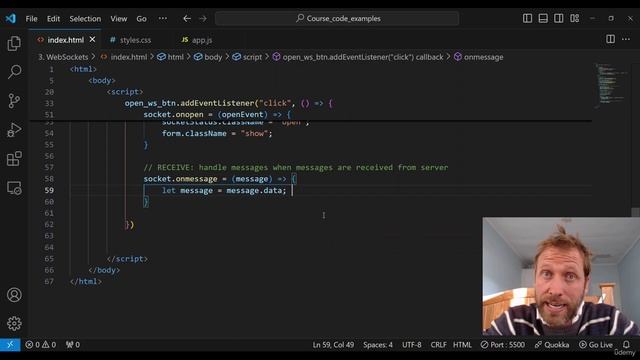Open notifications bell in status bar
The image size is (640, 360).
[626, 344]
